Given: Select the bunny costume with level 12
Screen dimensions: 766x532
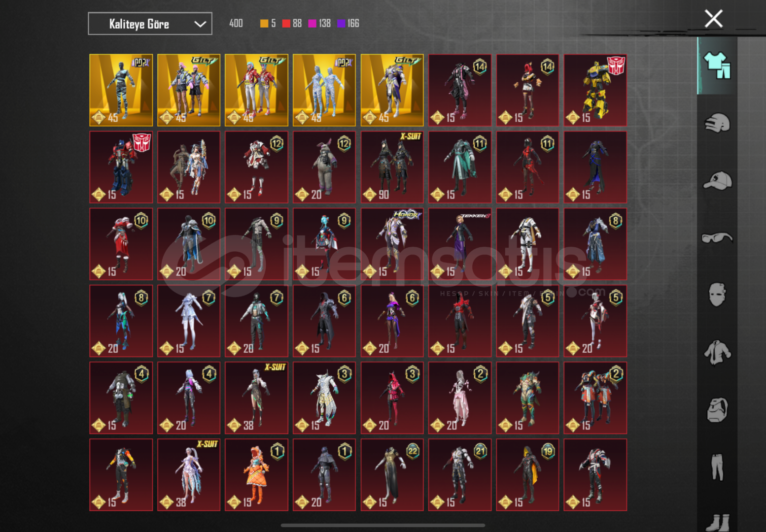Looking at the screenshot, I should 324,167.
